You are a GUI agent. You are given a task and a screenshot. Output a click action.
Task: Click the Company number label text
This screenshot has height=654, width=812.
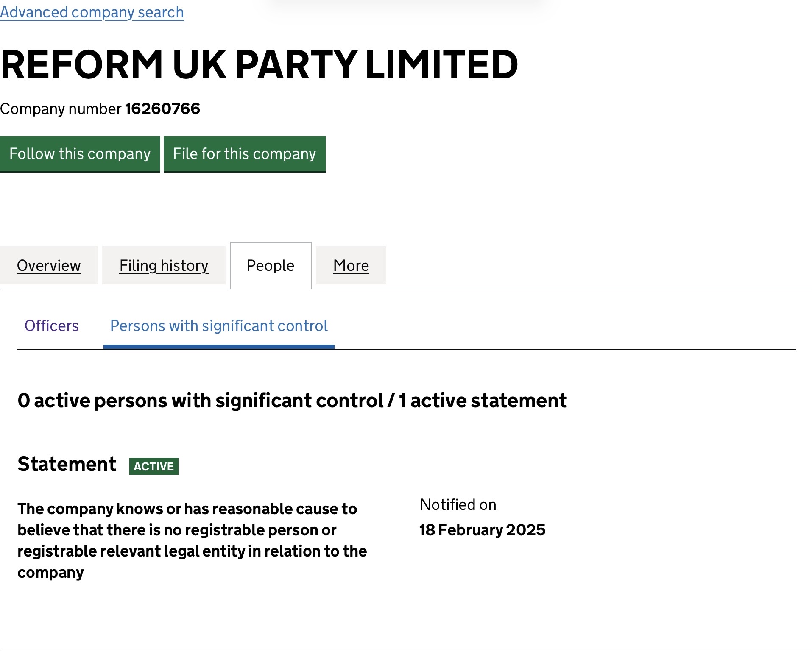click(61, 109)
